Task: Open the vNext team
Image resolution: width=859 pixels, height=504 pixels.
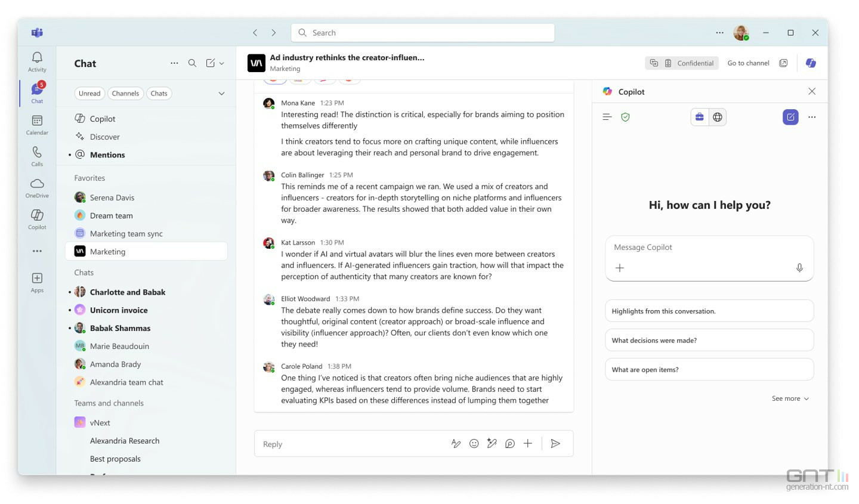Action: coord(146,422)
